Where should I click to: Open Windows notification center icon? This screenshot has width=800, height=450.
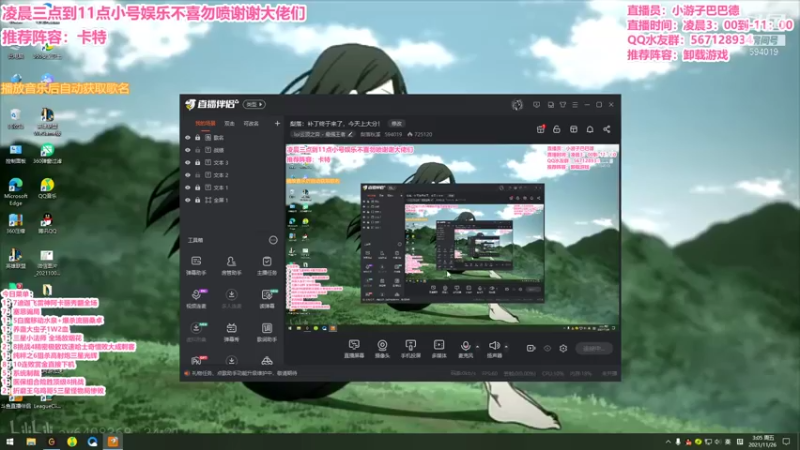[787, 441]
